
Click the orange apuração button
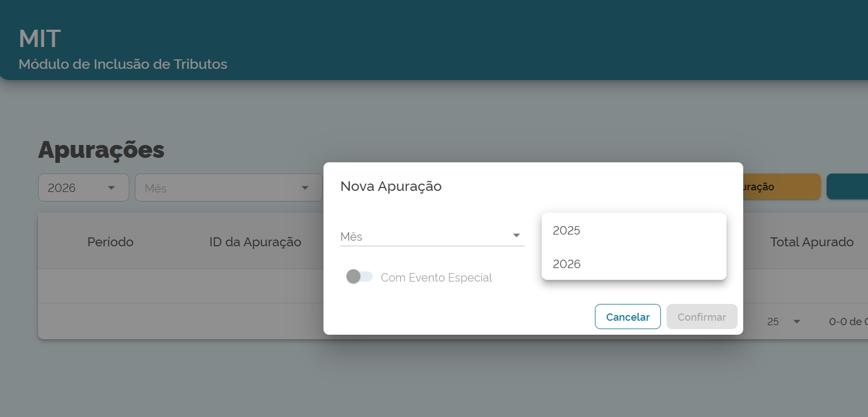coord(782,186)
